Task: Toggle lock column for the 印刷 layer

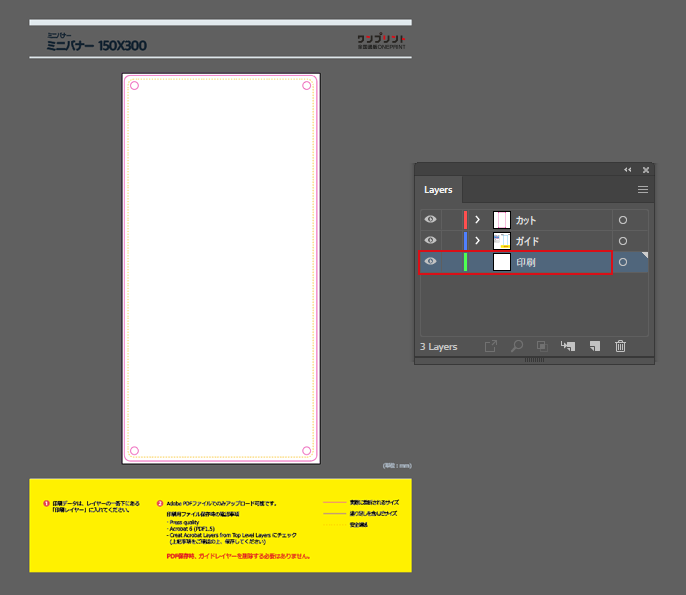Action: click(451, 262)
